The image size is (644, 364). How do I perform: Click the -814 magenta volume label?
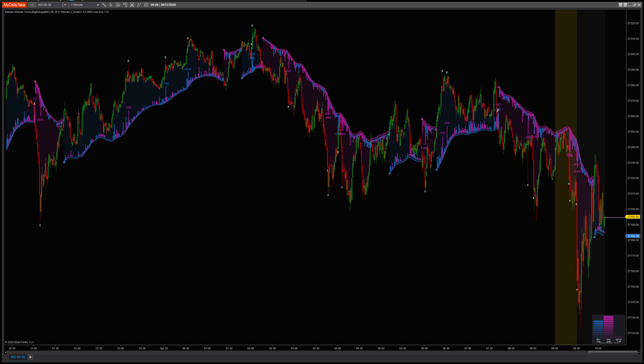pyautogui.click(x=40, y=120)
